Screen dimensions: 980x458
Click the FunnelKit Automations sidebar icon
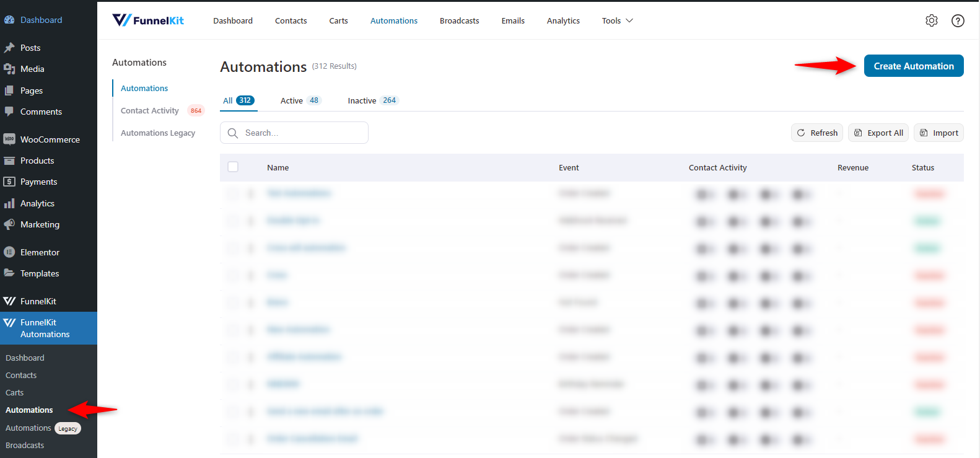click(9, 323)
